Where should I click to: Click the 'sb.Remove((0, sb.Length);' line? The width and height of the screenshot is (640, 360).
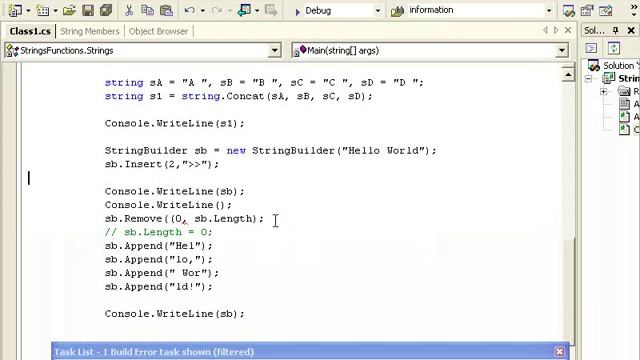coord(184,219)
